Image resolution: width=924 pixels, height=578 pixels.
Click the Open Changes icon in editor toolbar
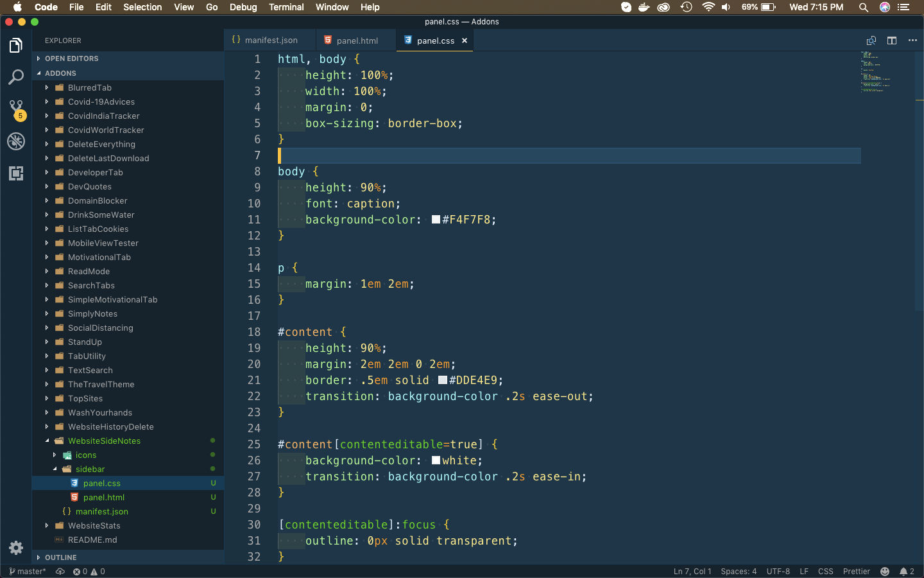coord(871,40)
